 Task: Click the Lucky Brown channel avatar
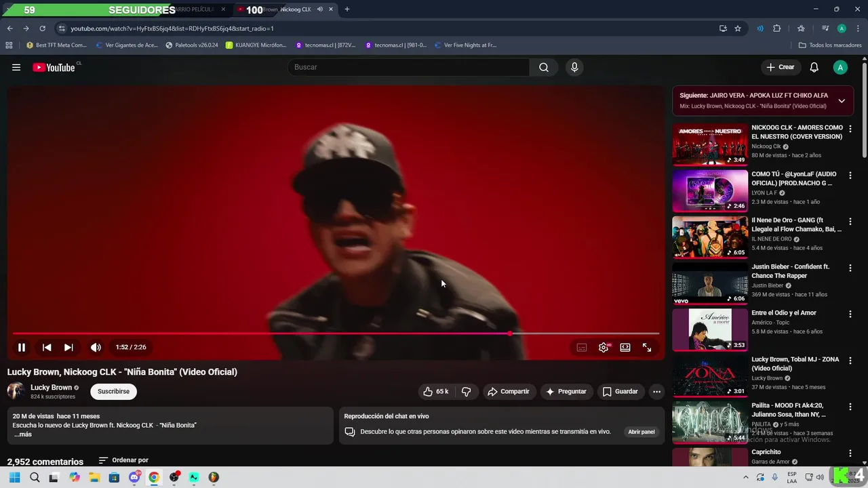(16, 391)
